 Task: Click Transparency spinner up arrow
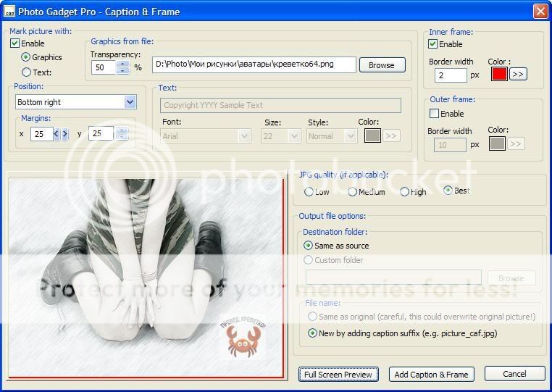coord(122,64)
